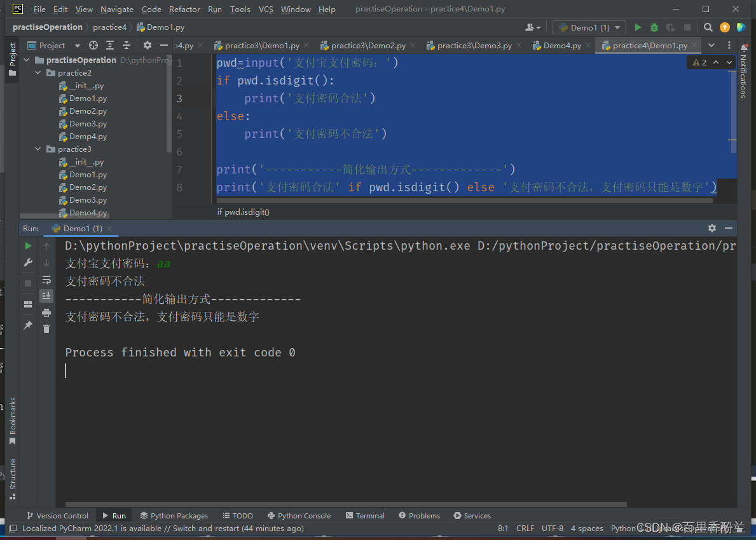Open the Run panel gear options
This screenshot has height=540, width=756.
(x=712, y=228)
